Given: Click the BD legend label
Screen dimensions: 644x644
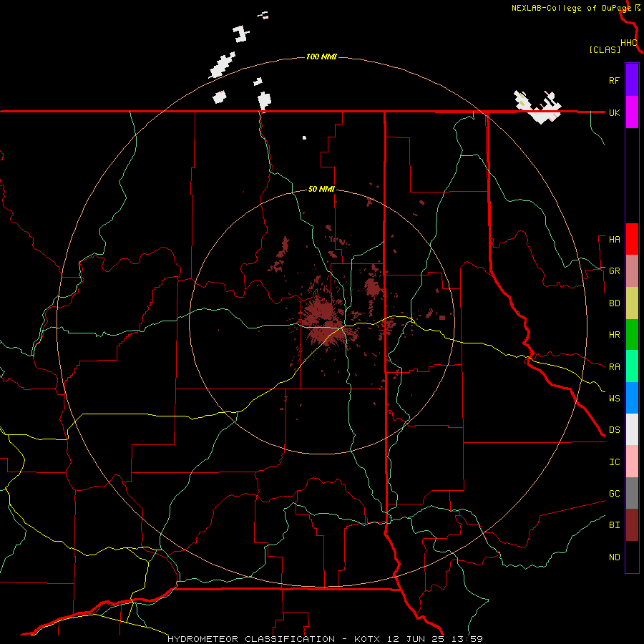Looking at the screenshot, I should [614, 303].
